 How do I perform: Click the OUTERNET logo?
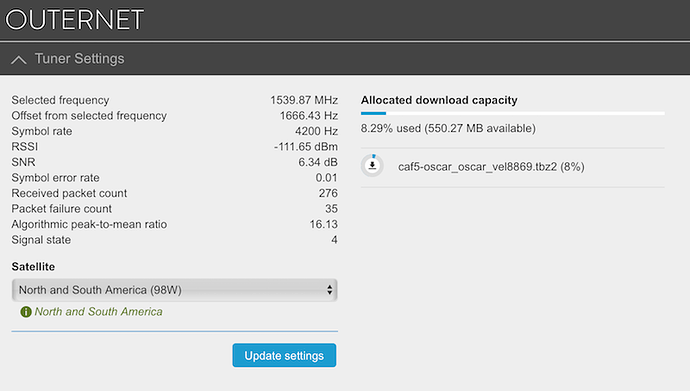(x=74, y=19)
